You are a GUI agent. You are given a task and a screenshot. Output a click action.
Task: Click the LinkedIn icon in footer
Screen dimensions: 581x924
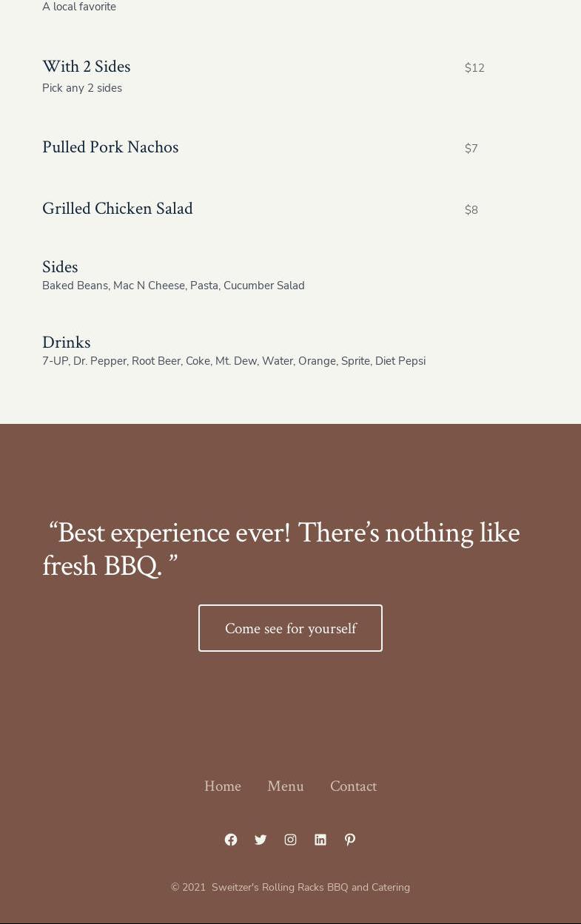pos(320,840)
